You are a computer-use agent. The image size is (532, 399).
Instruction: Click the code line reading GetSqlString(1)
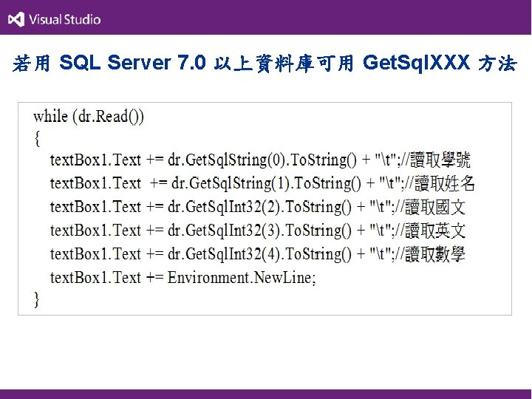click(x=262, y=183)
